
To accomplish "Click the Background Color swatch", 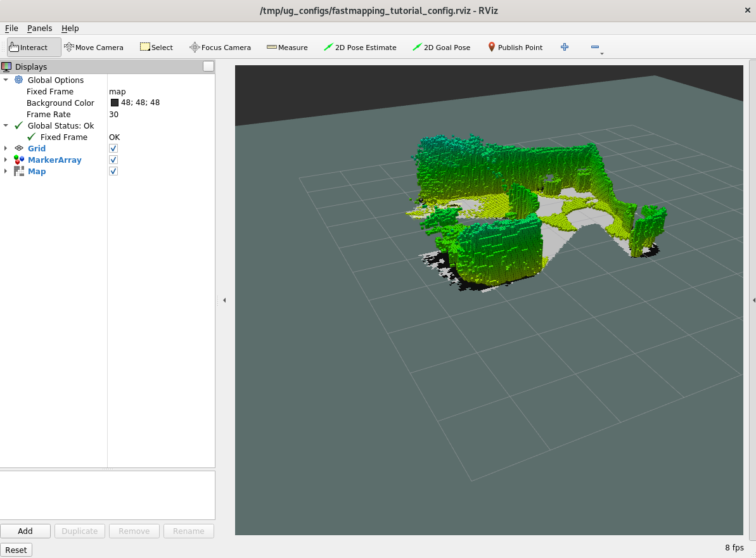I will click(x=115, y=103).
